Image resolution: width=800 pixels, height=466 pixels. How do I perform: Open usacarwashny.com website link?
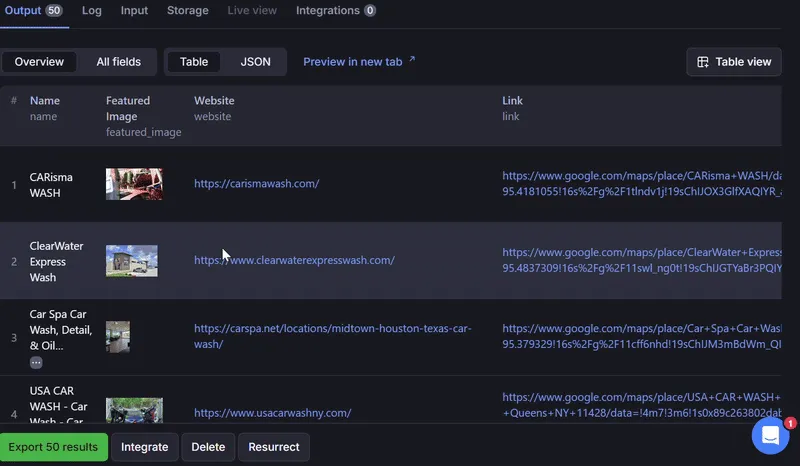click(x=272, y=413)
